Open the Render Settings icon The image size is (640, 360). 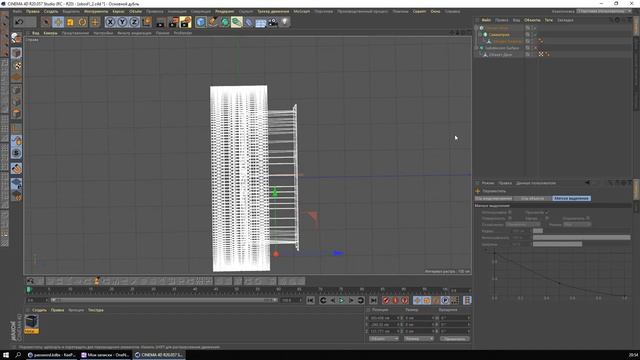pos(186,22)
